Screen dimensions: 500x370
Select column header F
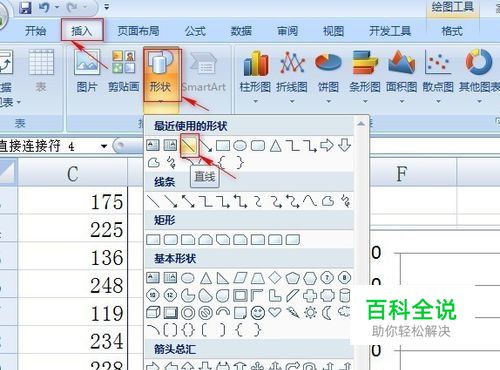pos(401,173)
